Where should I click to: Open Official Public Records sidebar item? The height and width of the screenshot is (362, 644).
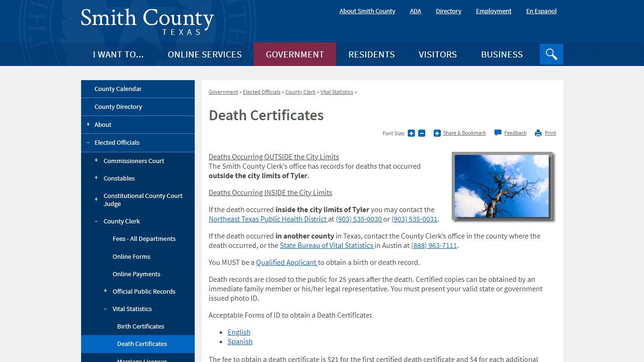pyautogui.click(x=144, y=292)
